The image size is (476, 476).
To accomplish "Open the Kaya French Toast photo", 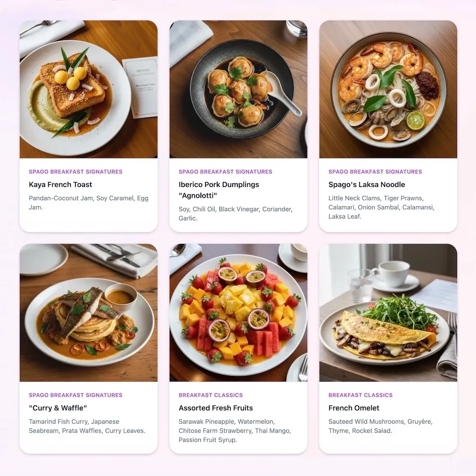I will [88, 89].
